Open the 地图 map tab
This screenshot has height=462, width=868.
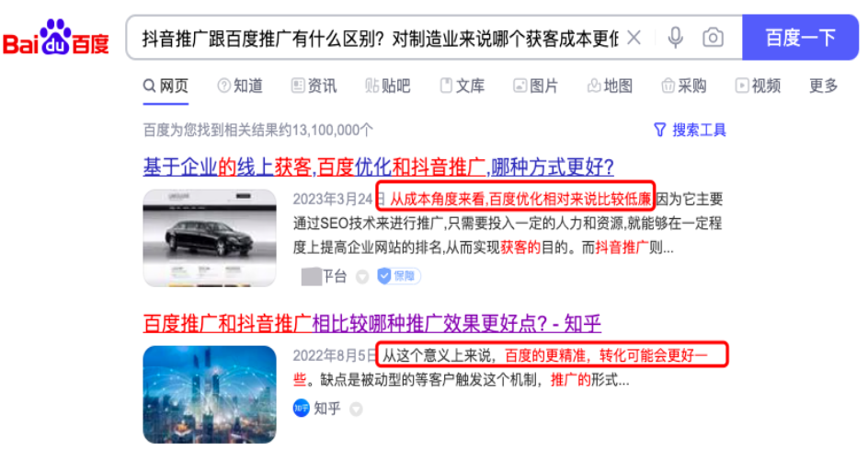point(610,86)
